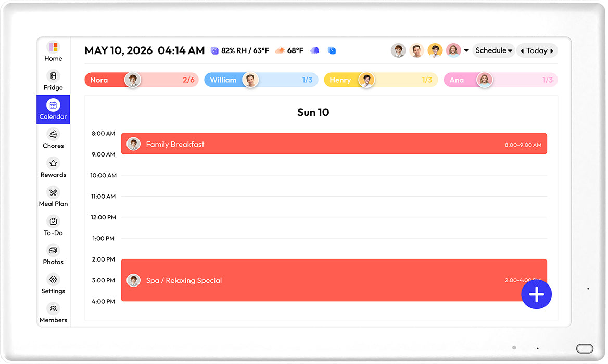Go to next day arrow beside Today
The width and height of the screenshot is (608, 364).
(552, 51)
